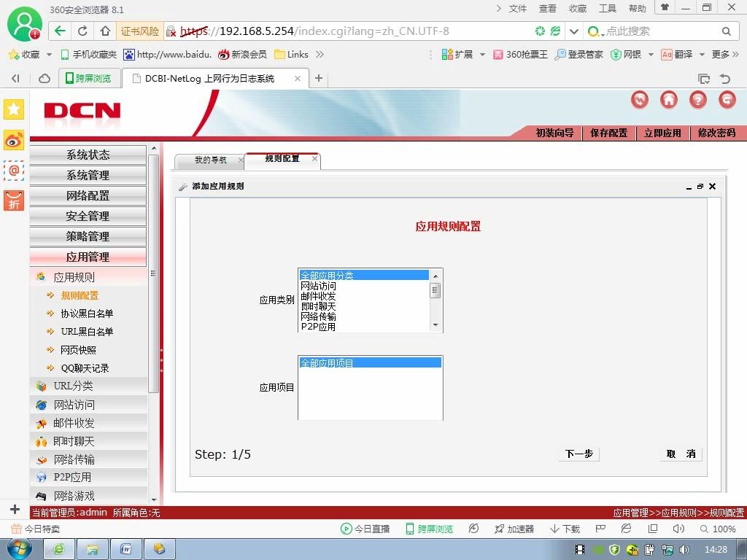The image size is (747, 560).
Task: Open 新浪会员 bookmark
Action: (x=242, y=54)
